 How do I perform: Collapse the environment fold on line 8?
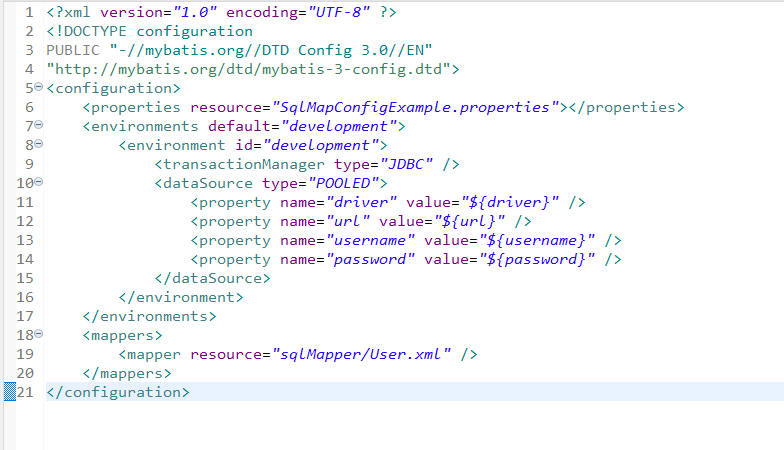[x=38, y=144]
